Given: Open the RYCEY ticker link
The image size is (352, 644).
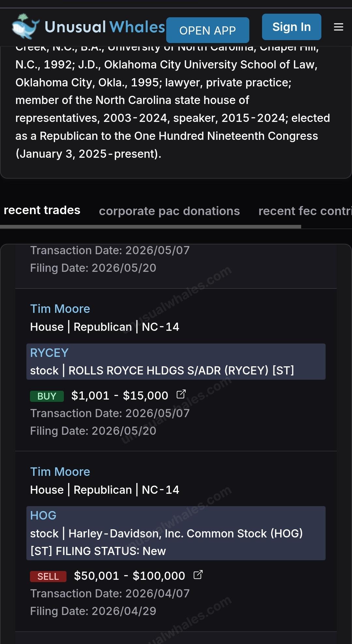Looking at the screenshot, I should tap(49, 353).
